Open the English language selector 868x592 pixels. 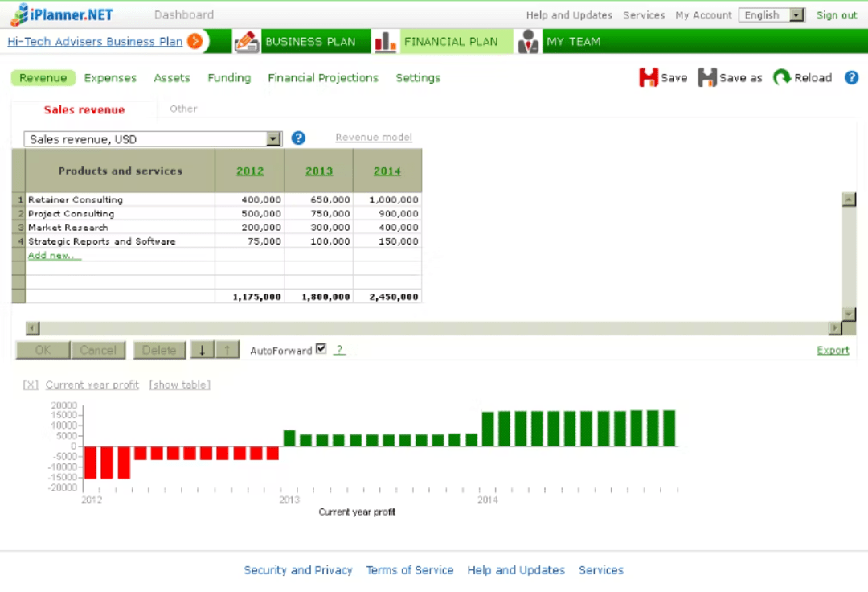point(771,14)
